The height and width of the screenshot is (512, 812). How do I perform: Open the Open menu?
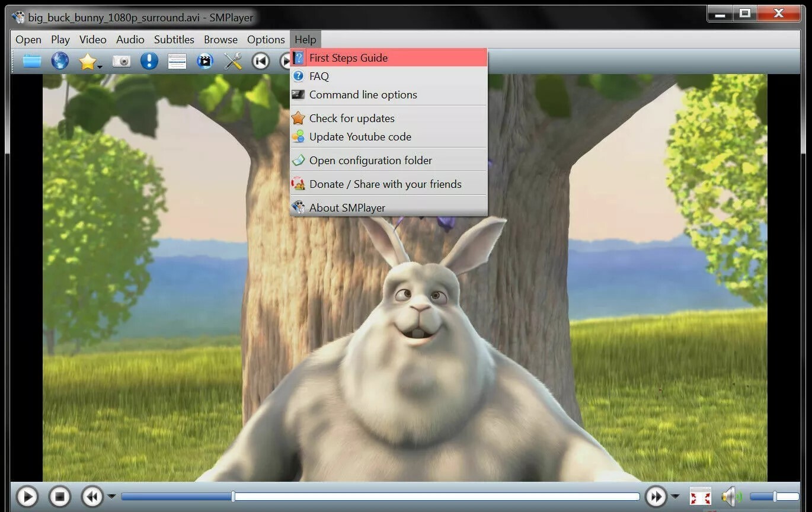click(28, 40)
